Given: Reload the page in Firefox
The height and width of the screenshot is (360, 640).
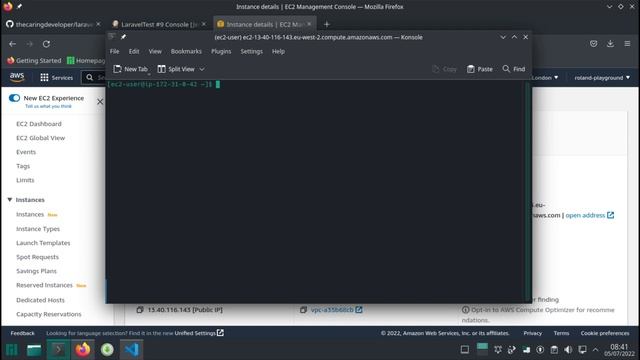Looking at the screenshot, I should click(x=47, y=44).
